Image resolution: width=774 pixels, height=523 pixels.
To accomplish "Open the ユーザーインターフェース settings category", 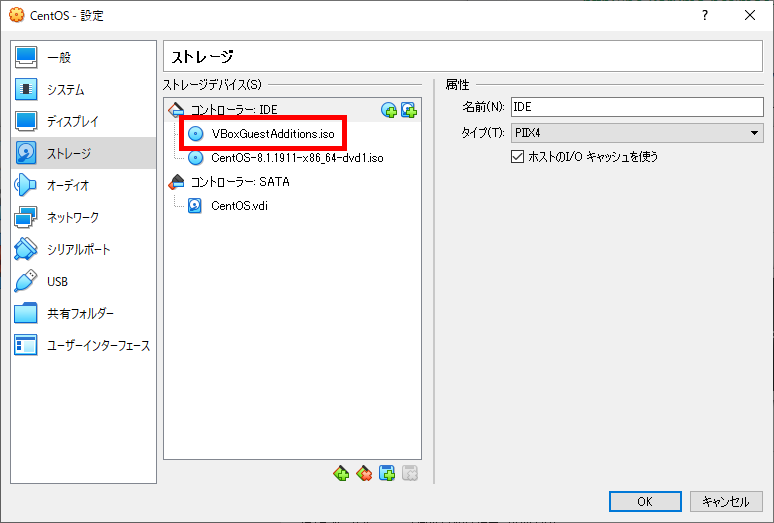I will 83,346.
